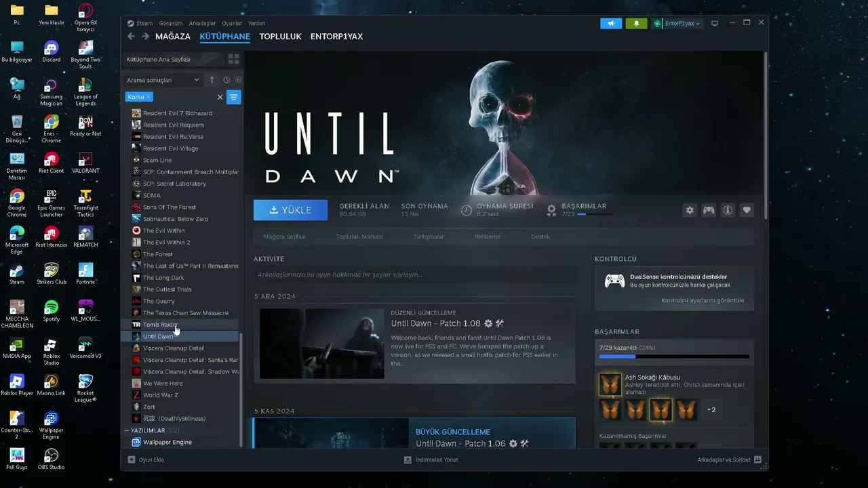Open the VALORANT desktop shortcut
868x488 pixels.
[85, 162]
